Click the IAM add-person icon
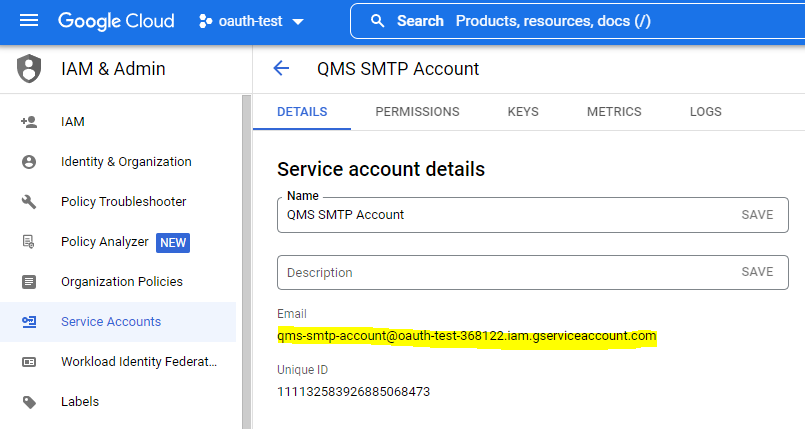The height and width of the screenshot is (429, 805). pyautogui.click(x=29, y=122)
